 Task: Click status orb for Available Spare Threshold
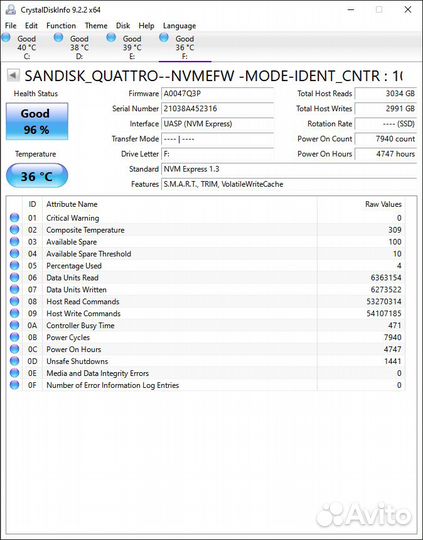pyautogui.click(x=14, y=254)
